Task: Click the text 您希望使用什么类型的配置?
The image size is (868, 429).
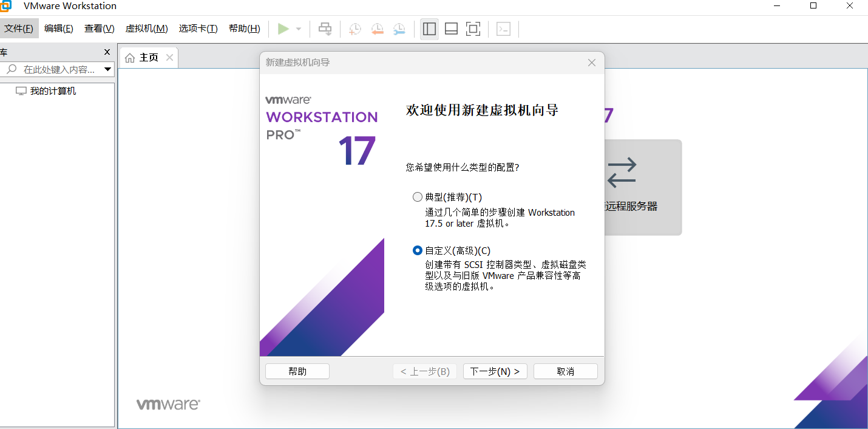Action: [463, 167]
